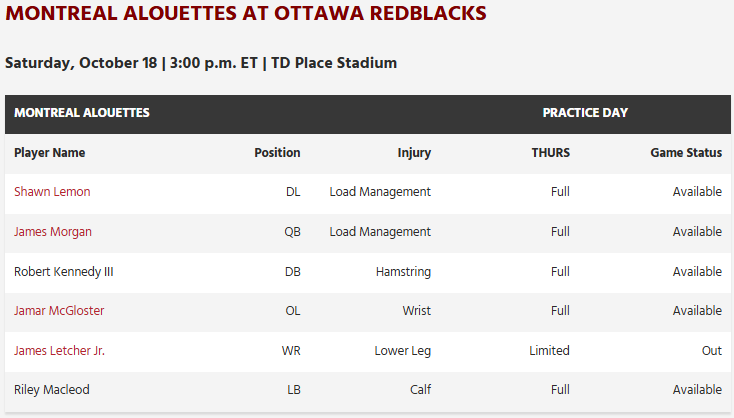The width and height of the screenshot is (734, 418).
Task: Click the Player Name column header
Action: (50, 153)
